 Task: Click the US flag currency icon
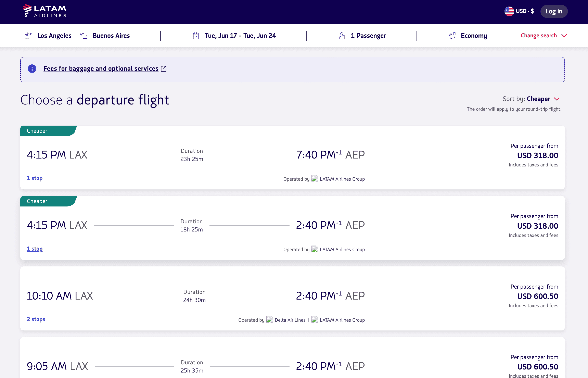click(509, 11)
